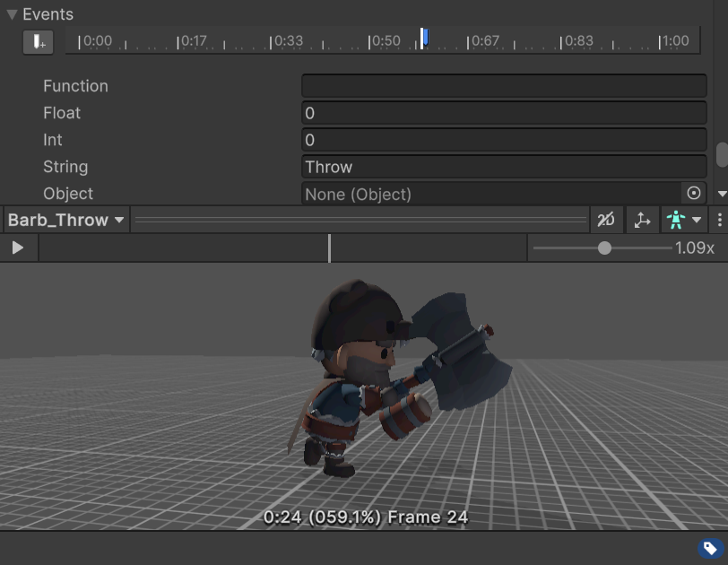Open the preview options kebab menu
The width and height of the screenshot is (728, 565).
(719, 220)
